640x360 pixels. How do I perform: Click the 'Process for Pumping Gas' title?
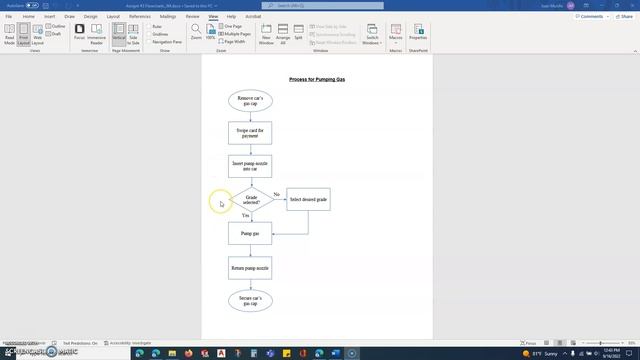tap(317, 79)
